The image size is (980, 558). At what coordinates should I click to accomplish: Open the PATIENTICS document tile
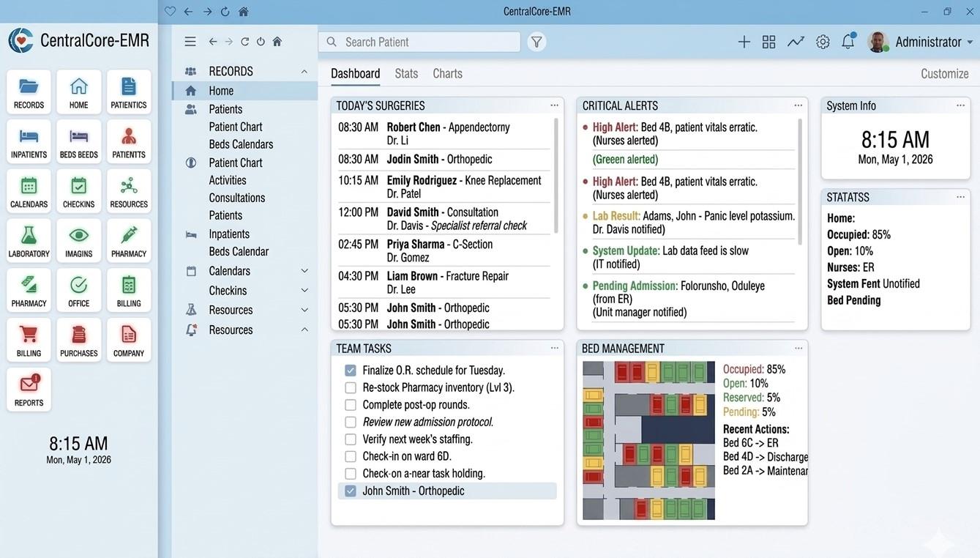point(129,92)
